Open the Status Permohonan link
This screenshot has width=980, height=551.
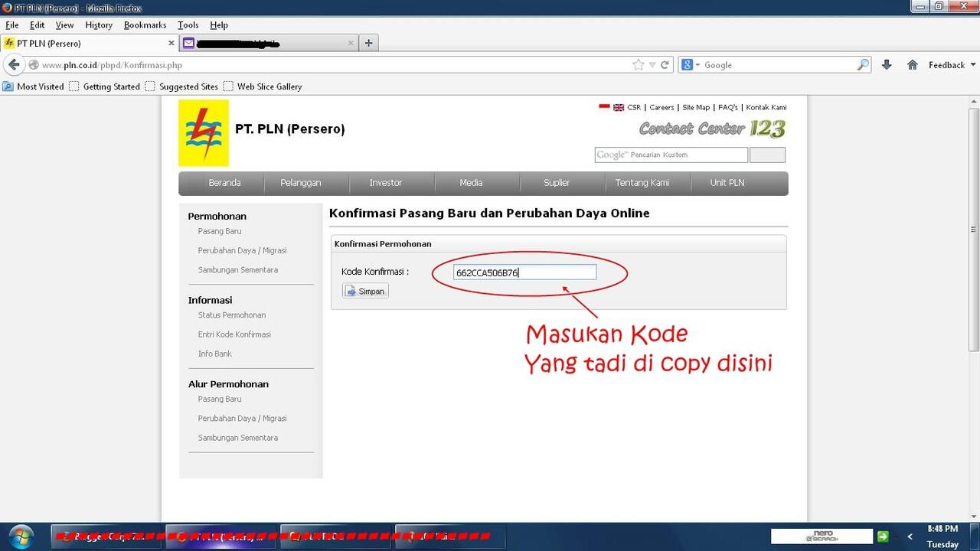[x=232, y=315]
